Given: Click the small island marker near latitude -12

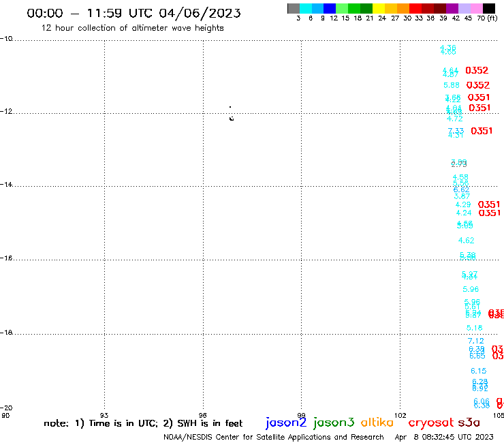Looking at the screenshot, I should click(232, 119).
